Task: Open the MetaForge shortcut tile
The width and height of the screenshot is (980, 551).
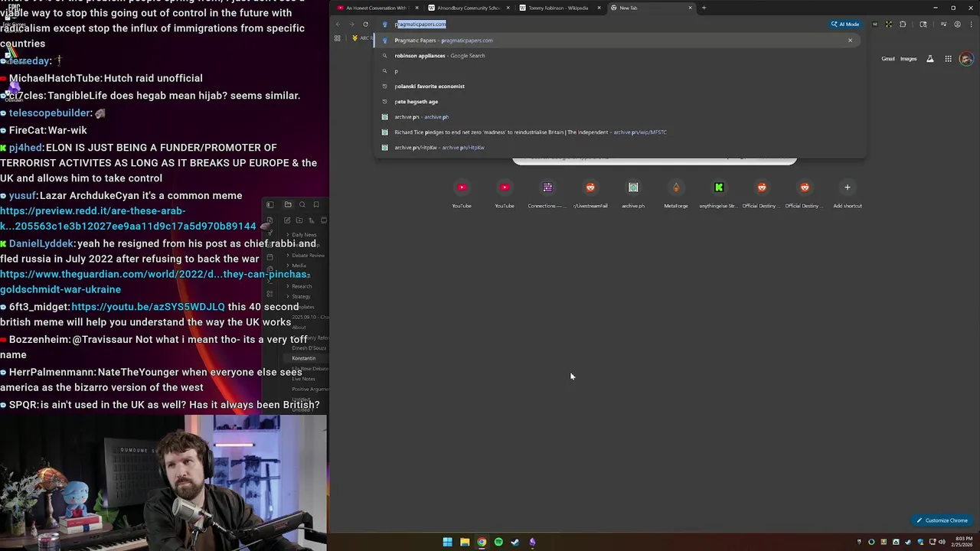Action: [x=676, y=192]
